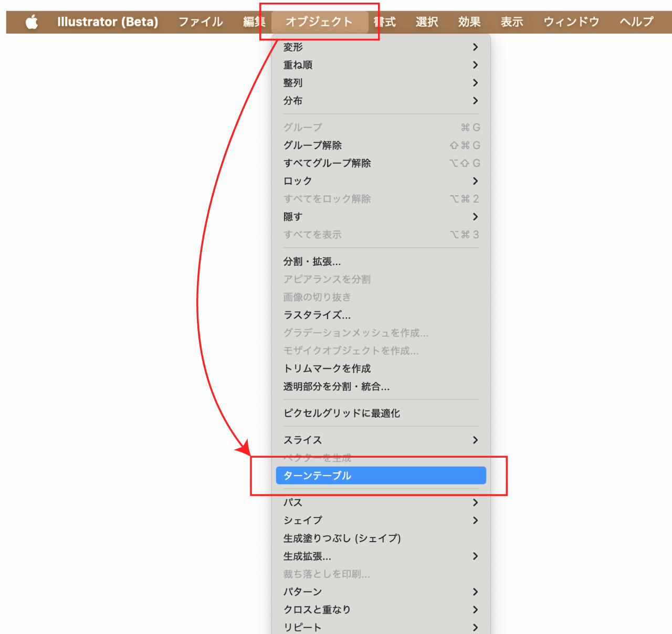Expand the シェイプ submenu
The image size is (672, 634).
[x=381, y=520]
